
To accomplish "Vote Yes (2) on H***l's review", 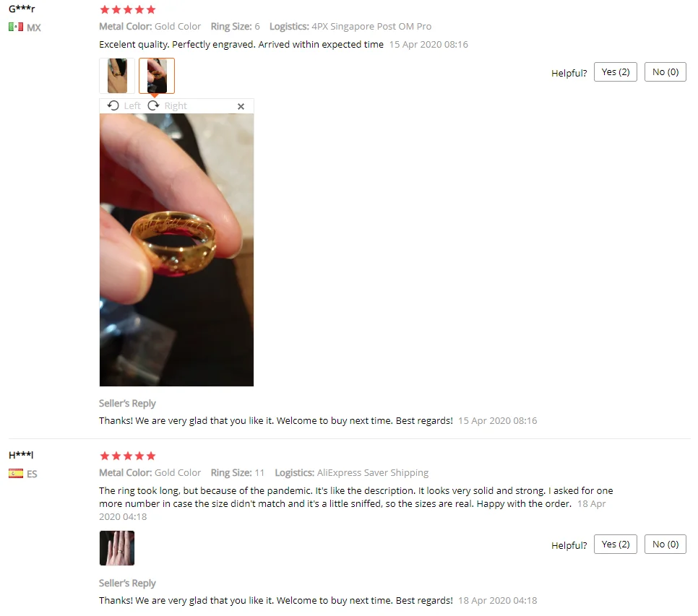I will [x=616, y=545].
